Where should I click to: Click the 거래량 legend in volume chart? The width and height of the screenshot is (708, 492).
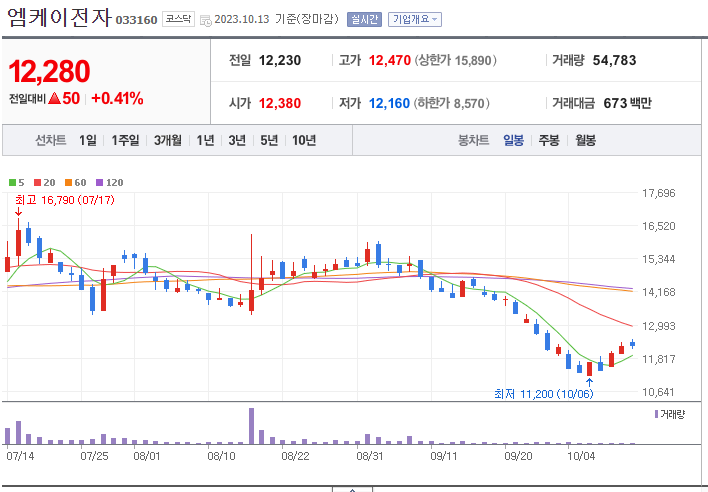[x=670, y=414]
